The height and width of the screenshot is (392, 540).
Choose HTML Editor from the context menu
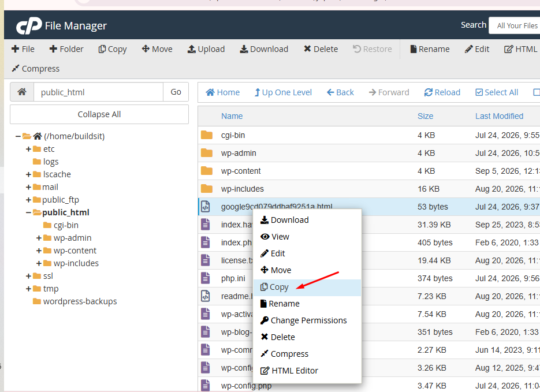[307, 371]
